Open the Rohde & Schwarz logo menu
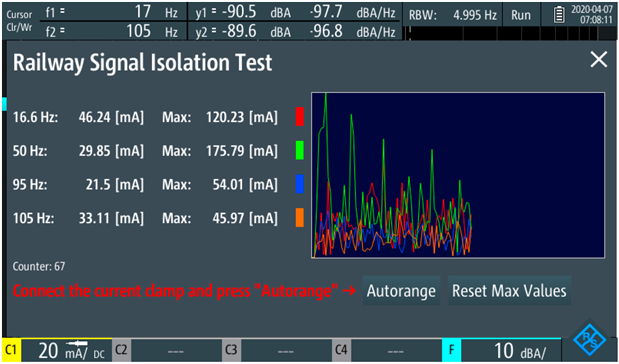 (x=590, y=340)
